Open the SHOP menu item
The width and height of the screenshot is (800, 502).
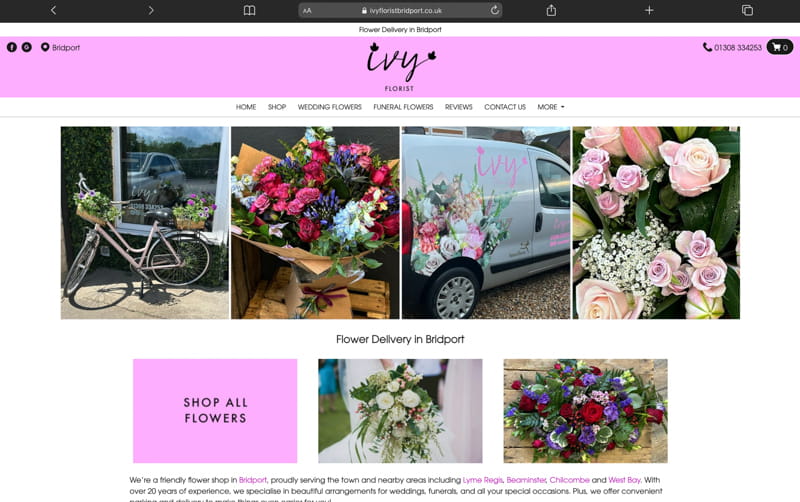tap(277, 107)
